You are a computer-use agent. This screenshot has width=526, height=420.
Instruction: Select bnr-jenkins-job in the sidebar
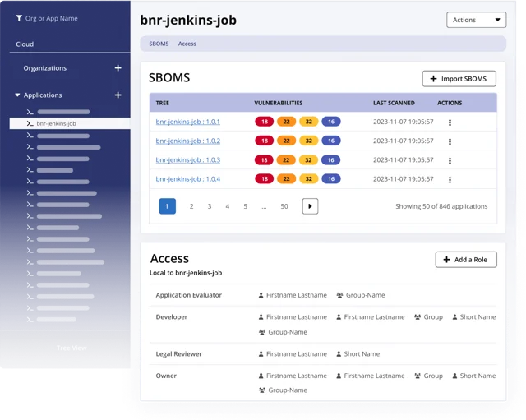(x=70, y=123)
